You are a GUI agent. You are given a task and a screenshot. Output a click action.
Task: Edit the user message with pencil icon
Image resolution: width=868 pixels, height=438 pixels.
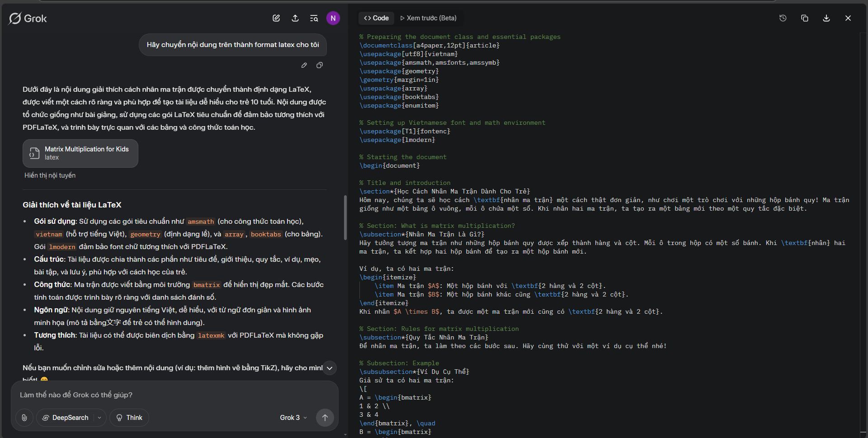tap(304, 66)
